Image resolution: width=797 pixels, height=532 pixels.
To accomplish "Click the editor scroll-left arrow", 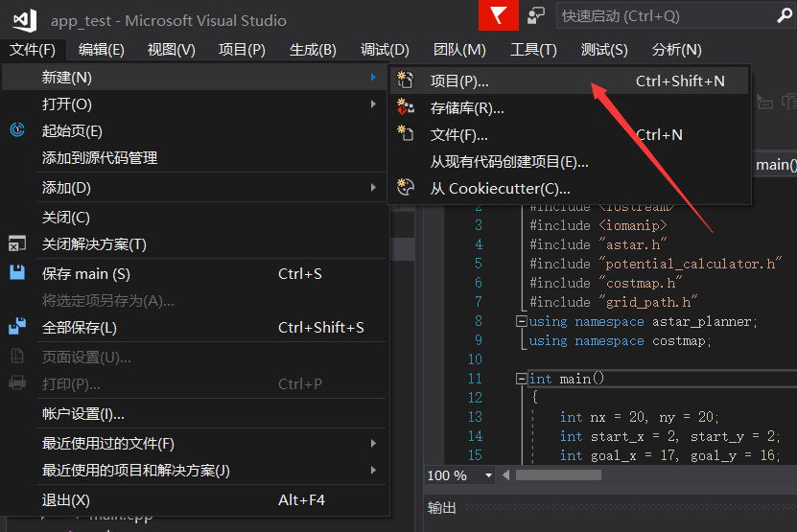I will [x=505, y=475].
